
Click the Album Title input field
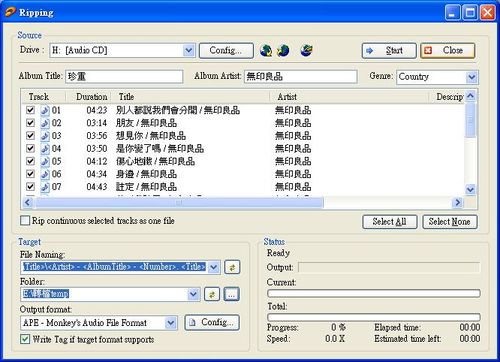[x=124, y=77]
